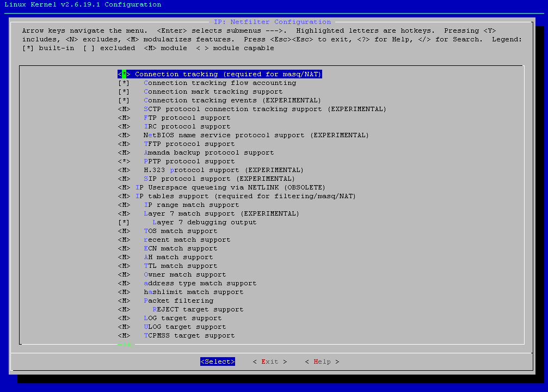The width and height of the screenshot is (548, 392).
Task: Toggle FTP protocol support module state
Action: (124, 118)
